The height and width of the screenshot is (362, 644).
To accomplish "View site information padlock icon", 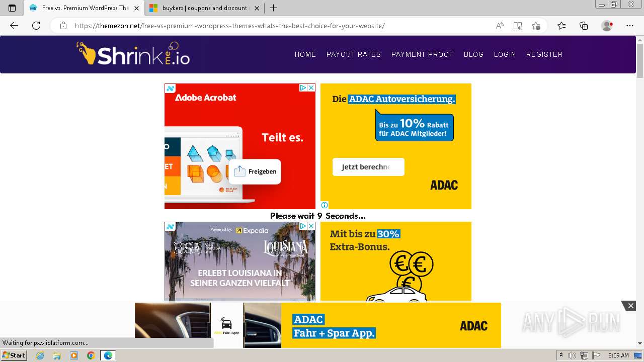I will click(63, 26).
